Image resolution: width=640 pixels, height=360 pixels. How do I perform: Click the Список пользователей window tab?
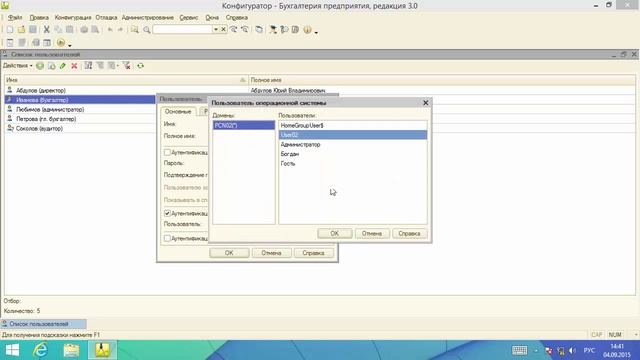[x=43, y=324]
